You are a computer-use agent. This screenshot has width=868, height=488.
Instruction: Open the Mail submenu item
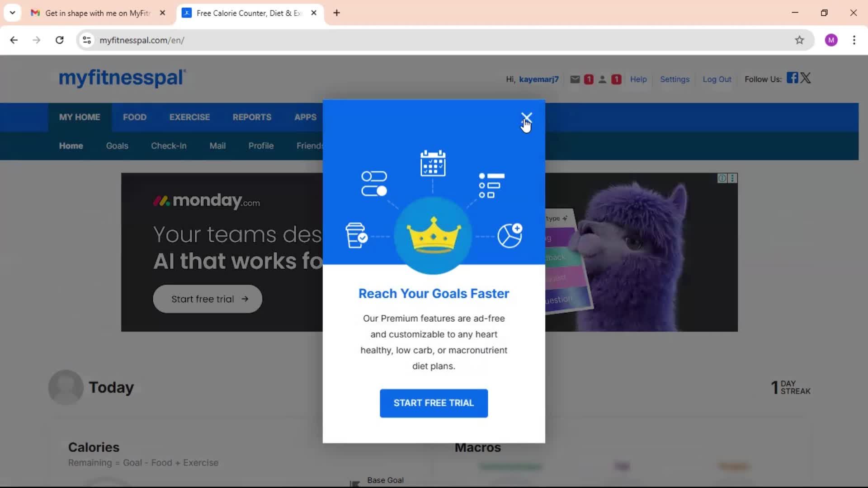pyautogui.click(x=217, y=146)
